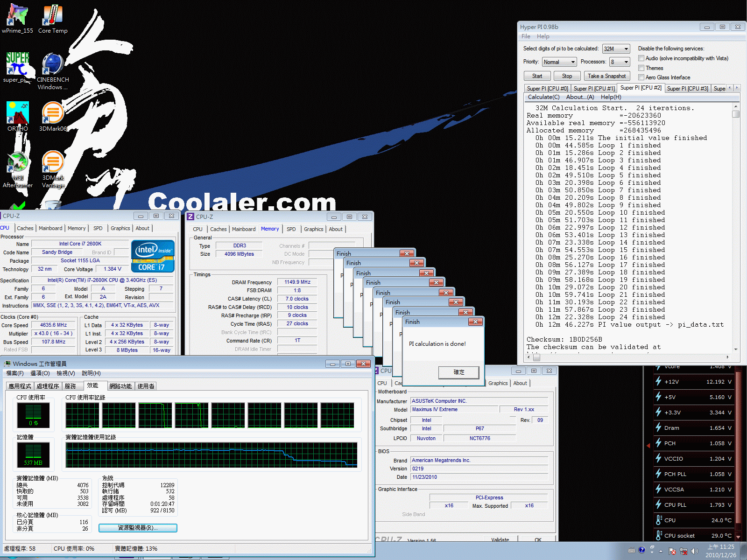Open the Help menu in Hyper PI

[543, 36]
